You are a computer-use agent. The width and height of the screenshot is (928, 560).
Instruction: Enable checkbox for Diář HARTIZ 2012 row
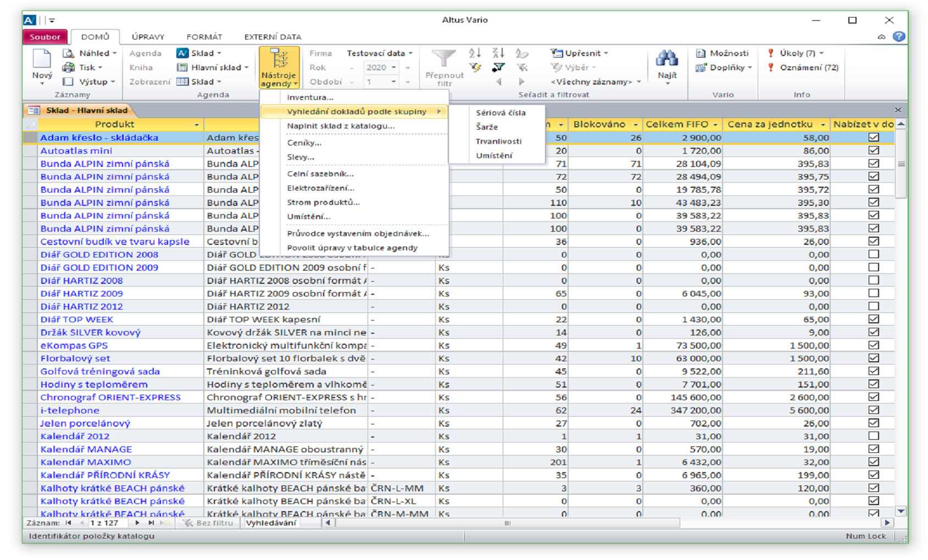click(874, 306)
